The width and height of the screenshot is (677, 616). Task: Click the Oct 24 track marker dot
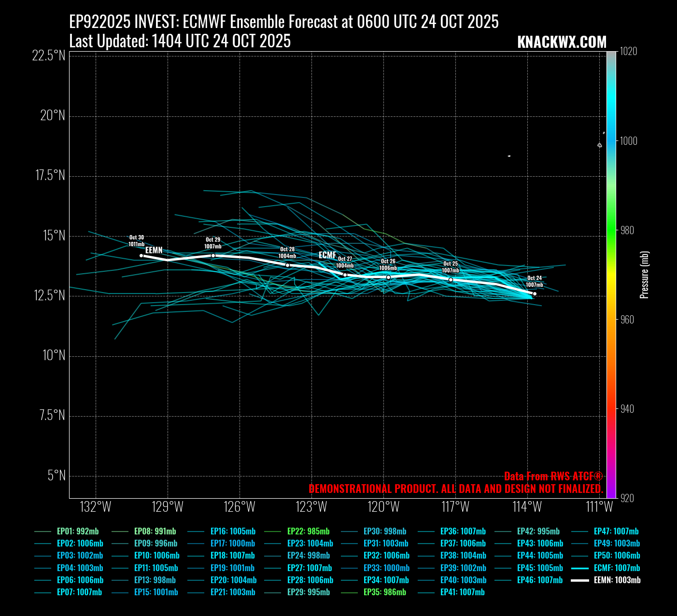(x=534, y=294)
